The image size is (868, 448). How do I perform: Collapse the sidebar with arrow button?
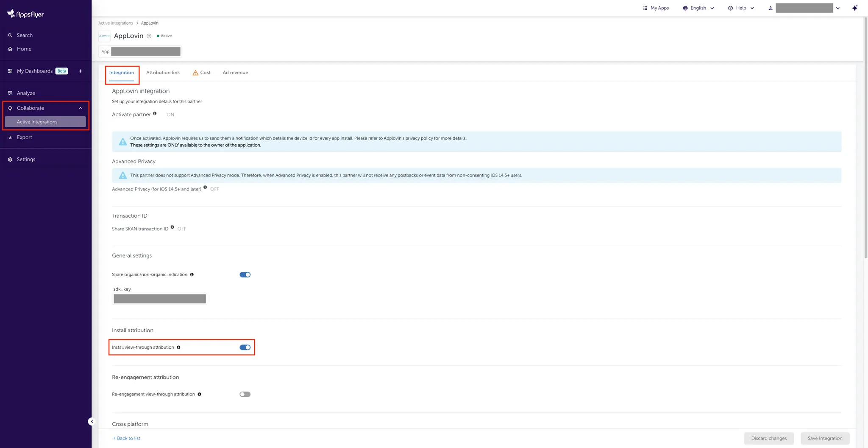click(x=92, y=421)
